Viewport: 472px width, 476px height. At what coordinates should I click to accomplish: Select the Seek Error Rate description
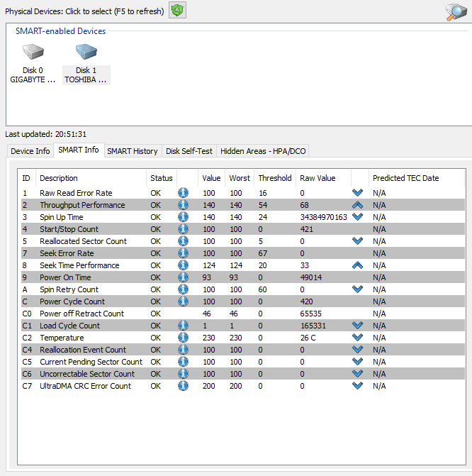[67, 253]
